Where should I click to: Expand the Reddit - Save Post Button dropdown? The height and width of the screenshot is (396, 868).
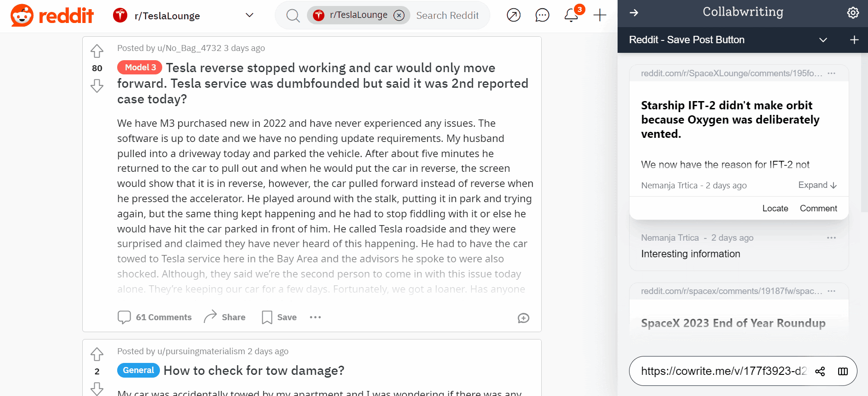tap(823, 40)
